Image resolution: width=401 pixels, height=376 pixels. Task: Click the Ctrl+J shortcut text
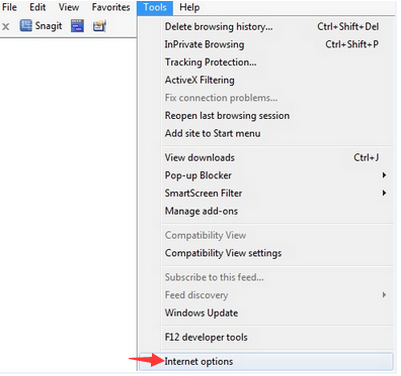point(366,157)
